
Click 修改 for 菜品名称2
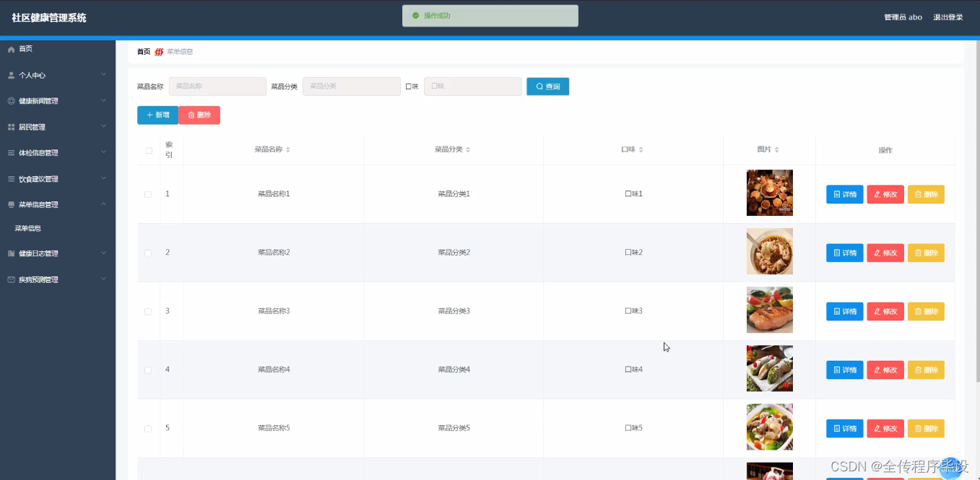[885, 253]
